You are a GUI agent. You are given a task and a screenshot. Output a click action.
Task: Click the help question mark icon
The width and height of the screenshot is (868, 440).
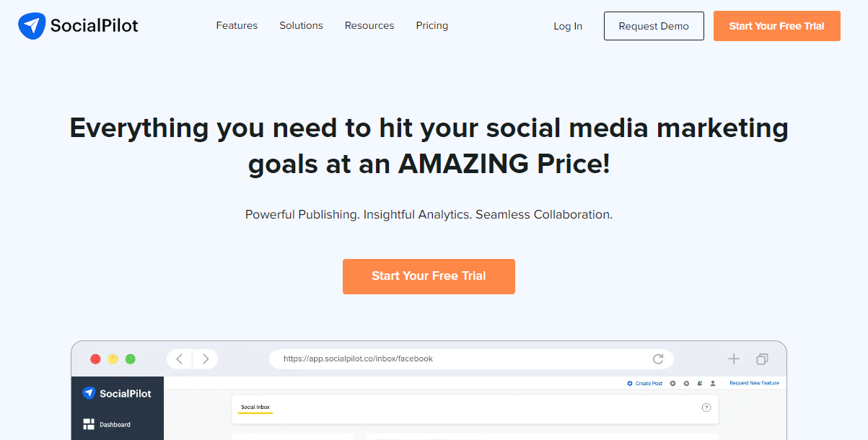706,408
